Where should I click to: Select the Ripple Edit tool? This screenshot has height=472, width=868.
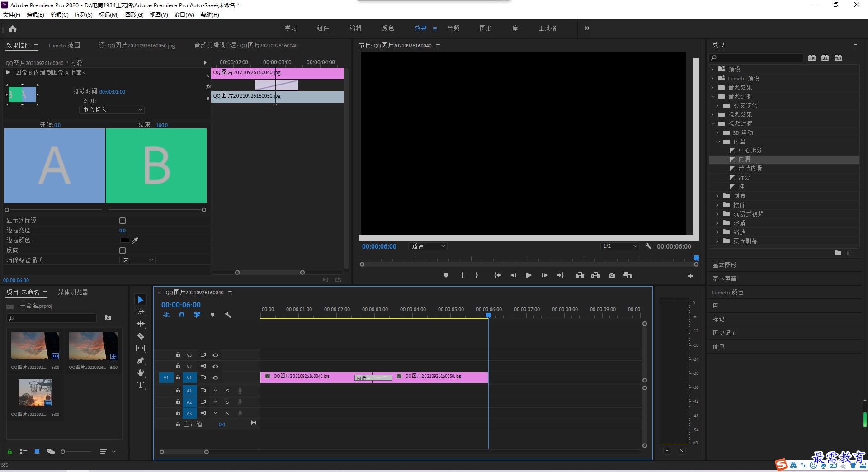[x=141, y=324]
